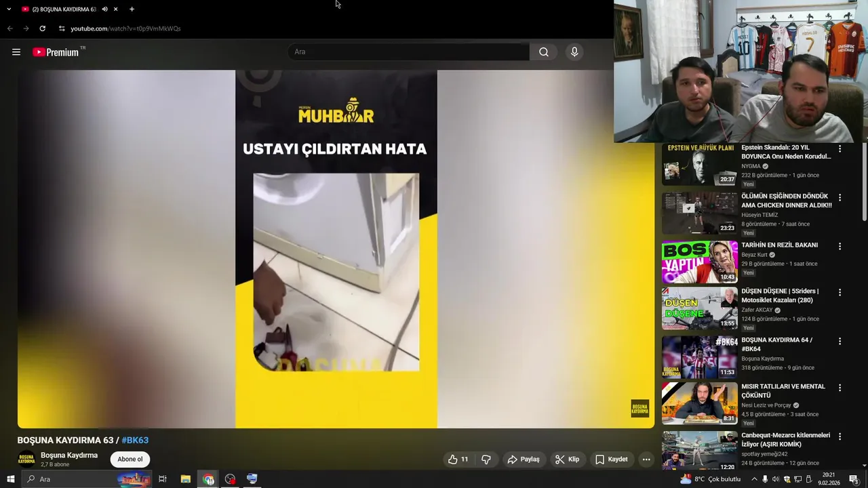Open 'ÖLÜMÜN EŞİĞİNDEN DÖNDÜK' video thumbnail
The width and height of the screenshot is (868, 488).
coord(699,213)
